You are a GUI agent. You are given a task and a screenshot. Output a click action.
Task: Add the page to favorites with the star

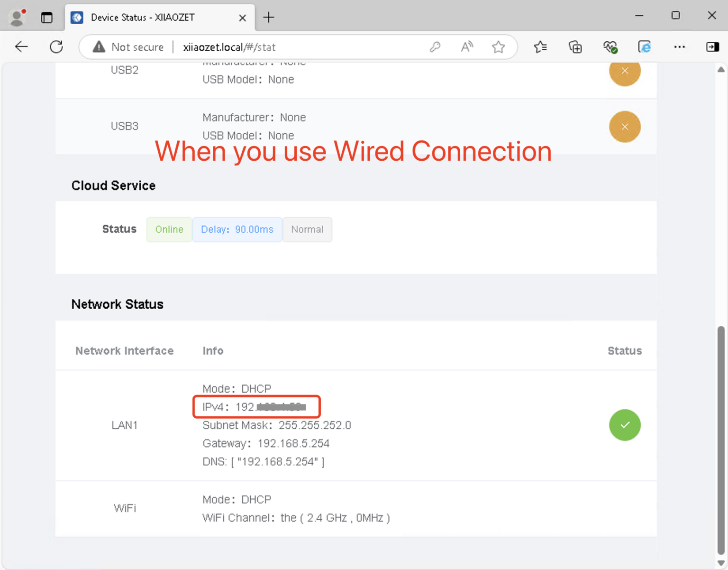click(499, 46)
